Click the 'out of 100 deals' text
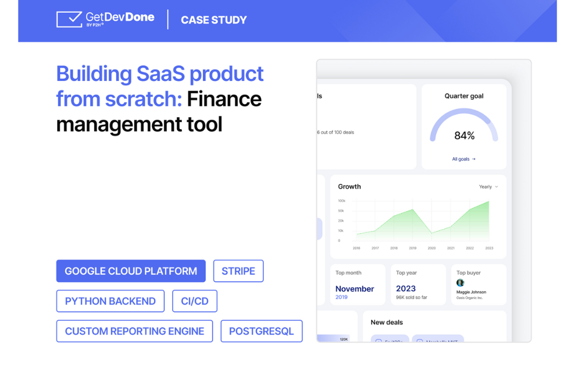This screenshot has height=368, width=588. (337, 132)
